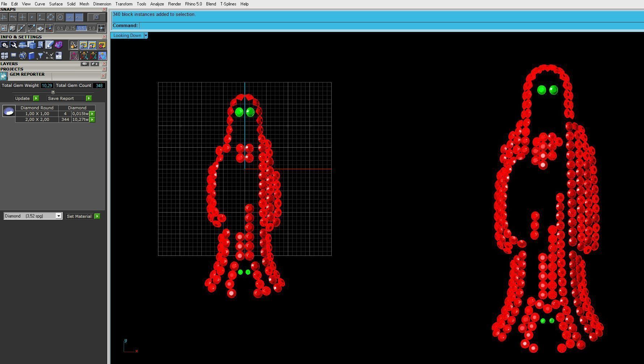
Task: Click the dotted path with checkmark icon
Action: pos(50,55)
